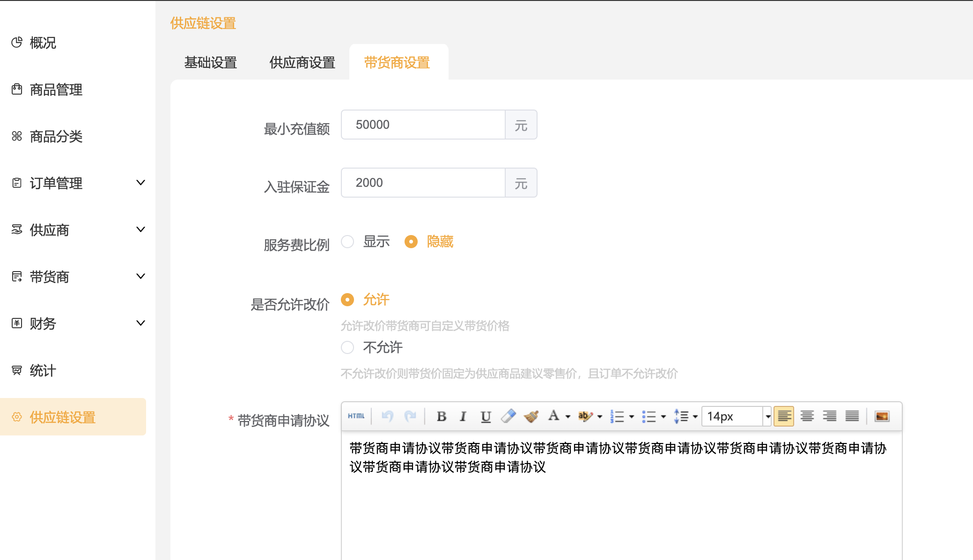Viewport: 973px width, 560px height.
Task: Toggle bold formatting in editor
Action: 441,416
